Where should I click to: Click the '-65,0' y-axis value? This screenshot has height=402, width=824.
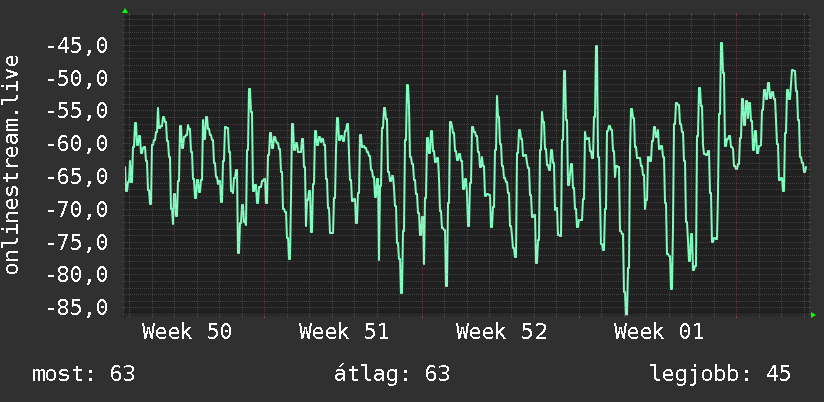pyautogui.click(x=77, y=177)
